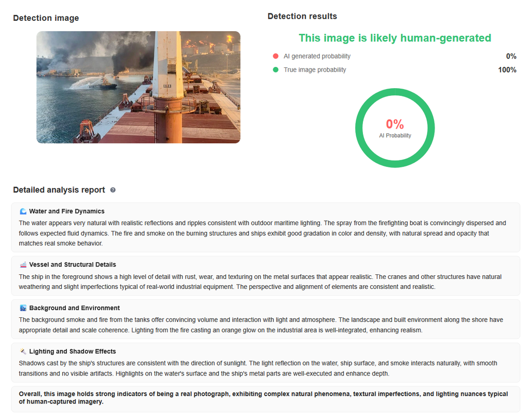Select the Vessel and Structural Details heading

[73, 265]
